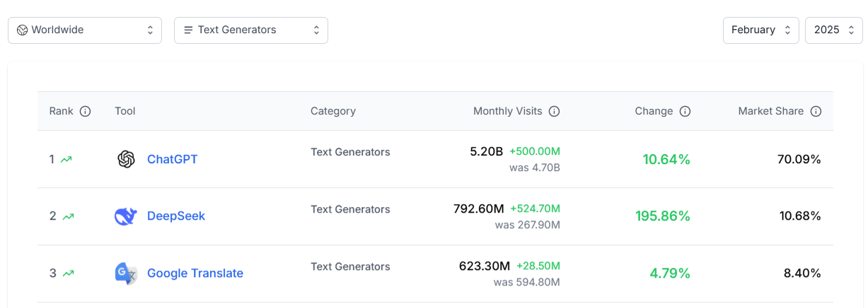This screenshot has height=308, width=868.
Task: Click the Market Share column header
Action: [x=771, y=112]
